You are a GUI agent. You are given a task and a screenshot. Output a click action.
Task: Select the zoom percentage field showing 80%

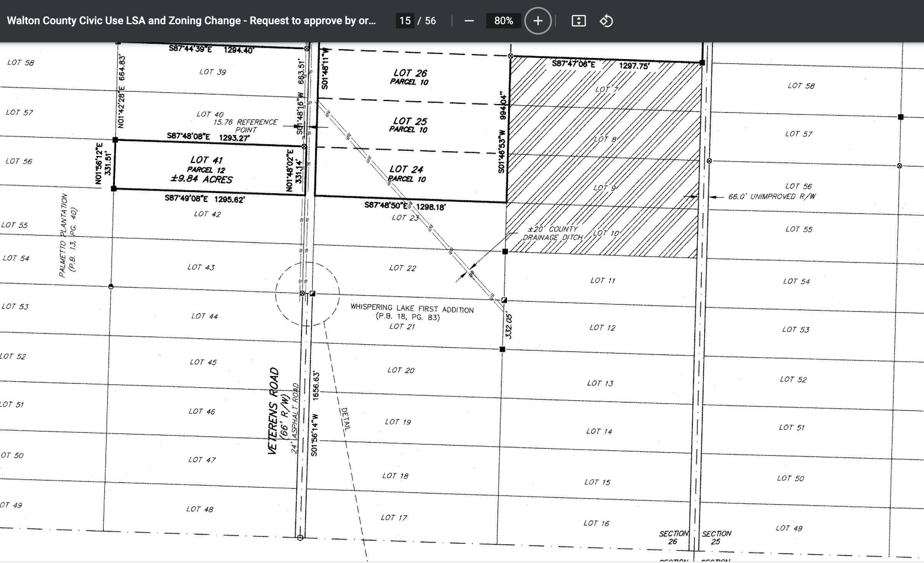click(x=504, y=21)
